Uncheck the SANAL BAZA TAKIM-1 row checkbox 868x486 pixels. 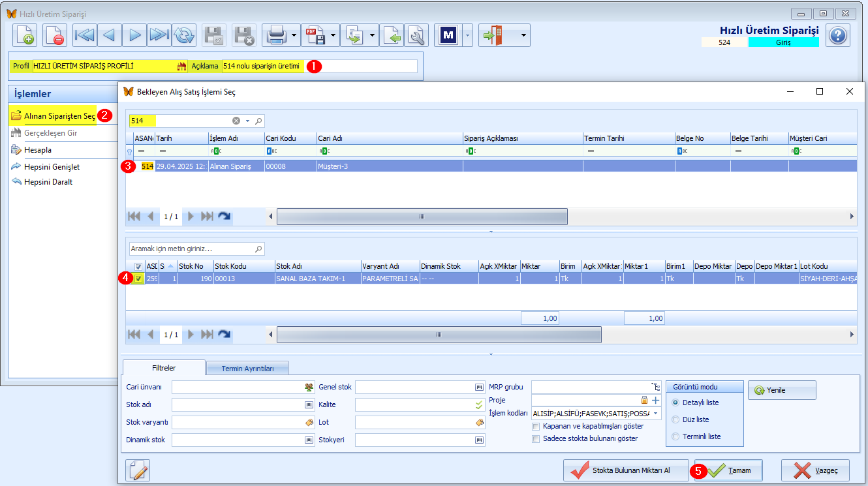(138, 279)
